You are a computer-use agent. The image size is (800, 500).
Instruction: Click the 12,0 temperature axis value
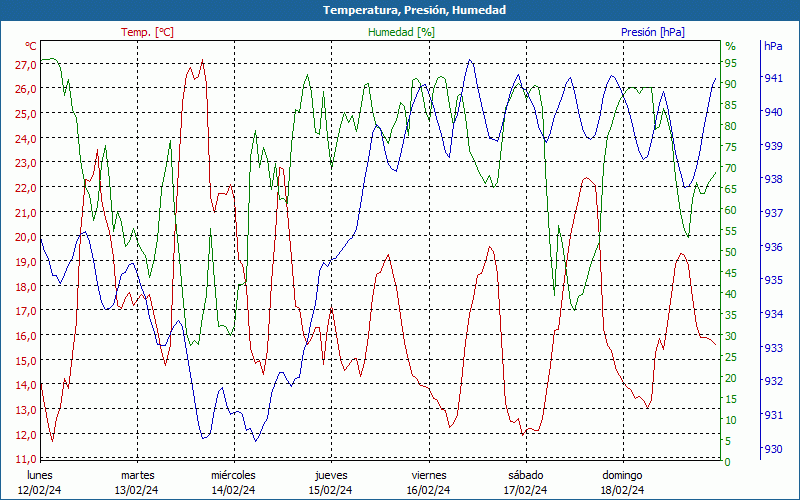click(x=26, y=435)
